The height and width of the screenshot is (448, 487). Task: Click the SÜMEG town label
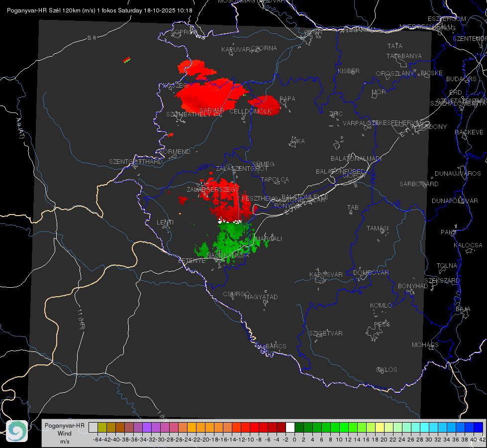click(x=263, y=164)
